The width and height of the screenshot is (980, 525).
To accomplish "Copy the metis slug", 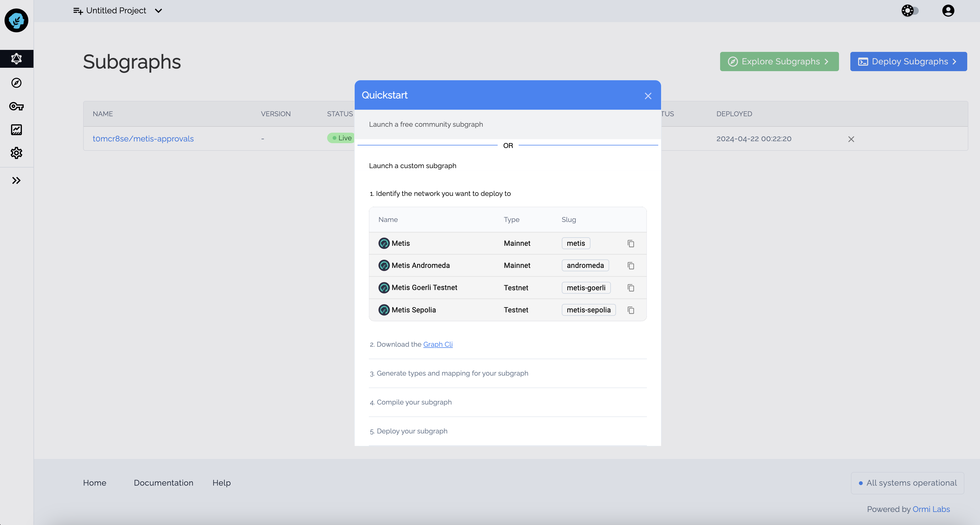I will pyautogui.click(x=630, y=244).
